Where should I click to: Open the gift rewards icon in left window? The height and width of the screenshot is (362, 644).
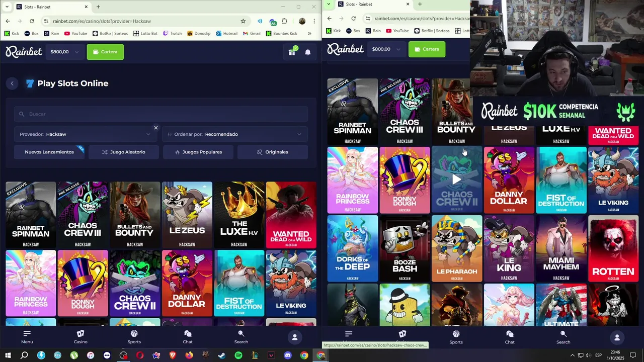point(292,52)
